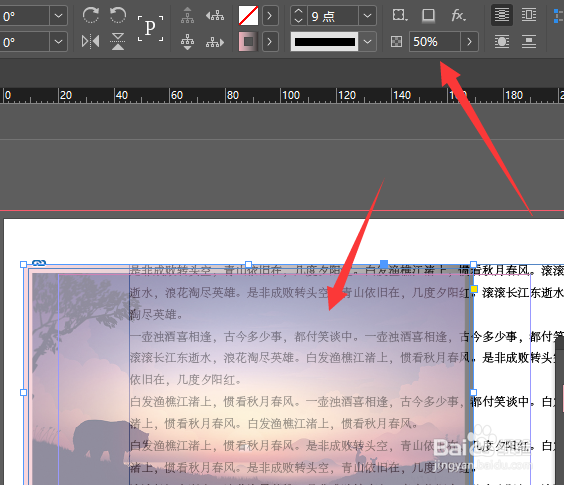Click the top-center handle of the frame
The width and height of the screenshot is (564, 485).
pyautogui.click(x=248, y=264)
